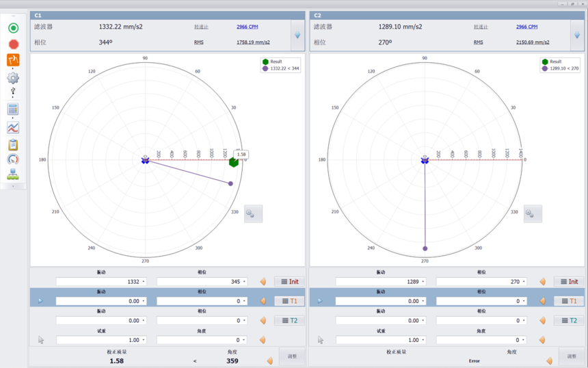This screenshot has width=588, height=368.
Task: Open dropdown of C2 phase field 270
Action: [524, 282]
